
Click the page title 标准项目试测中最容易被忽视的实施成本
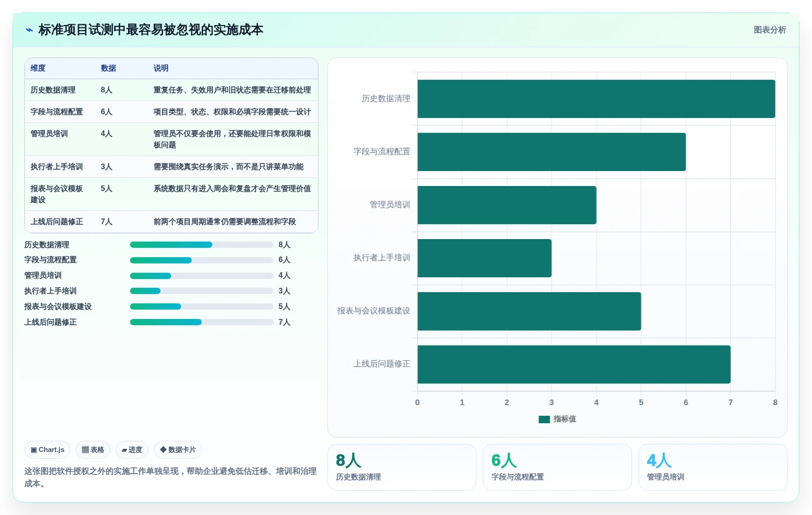pos(151,30)
